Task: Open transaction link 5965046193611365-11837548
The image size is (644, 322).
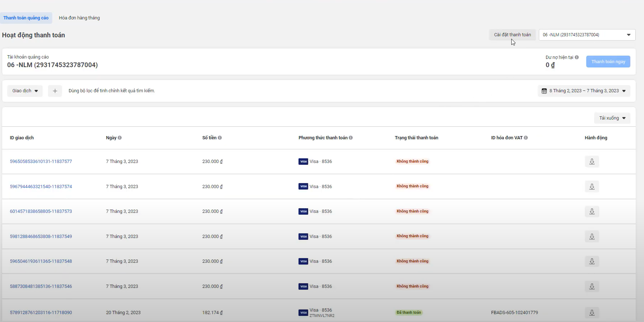Action: click(41, 261)
